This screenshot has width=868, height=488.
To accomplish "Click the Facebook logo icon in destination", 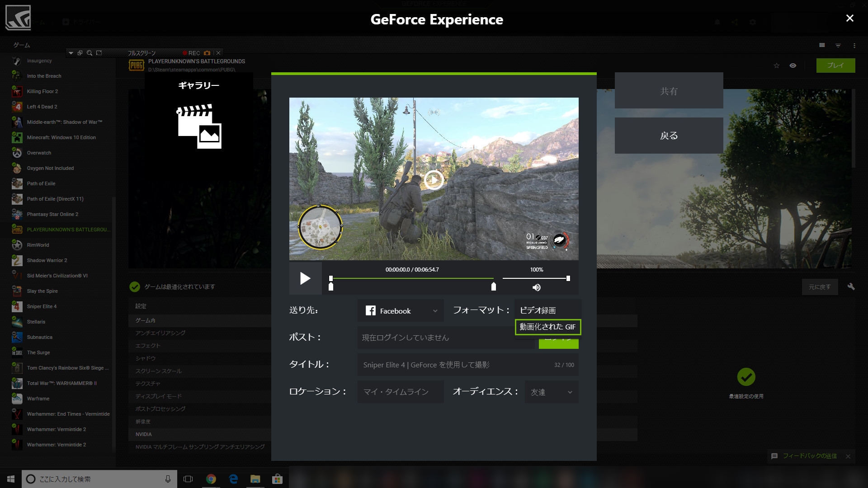I will [370, 311].
